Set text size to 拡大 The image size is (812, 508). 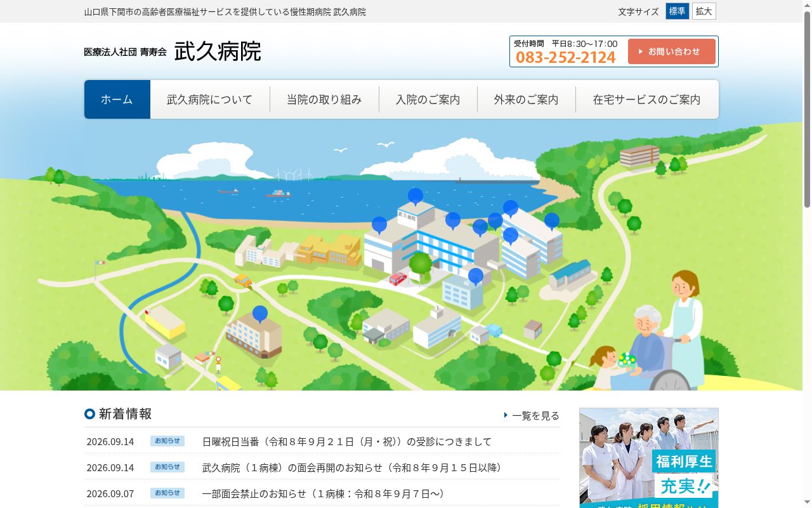click(x=704, y=11)
